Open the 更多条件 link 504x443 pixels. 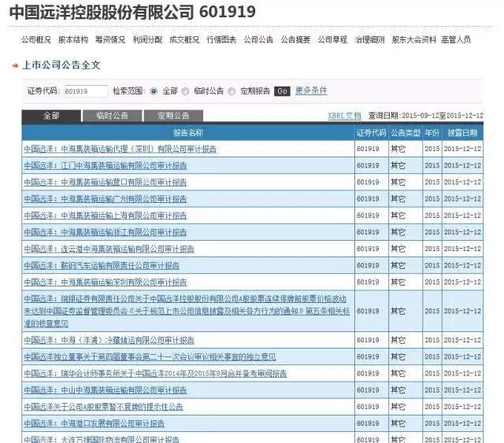(311, 91)
